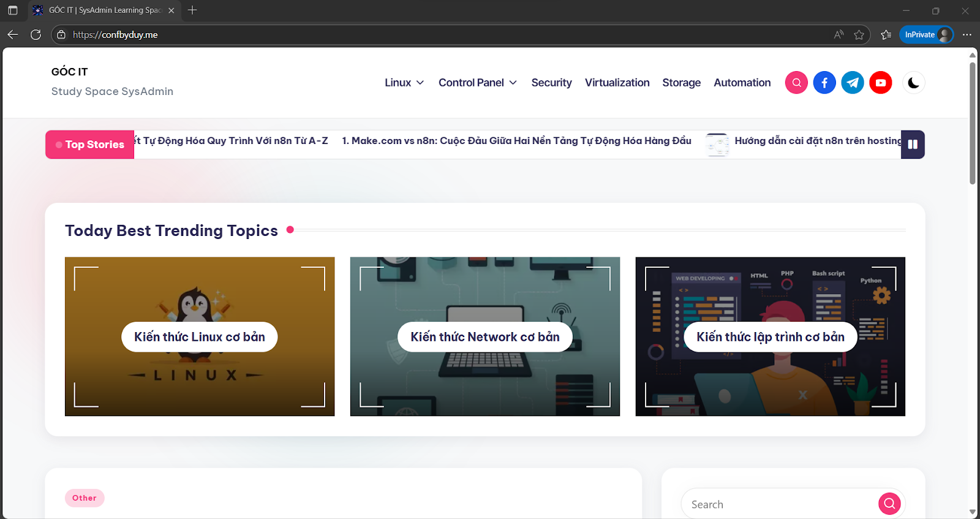Viewport: 980px width, 519px height.
Task: Minimize the browser window
Action: point(906,10)
